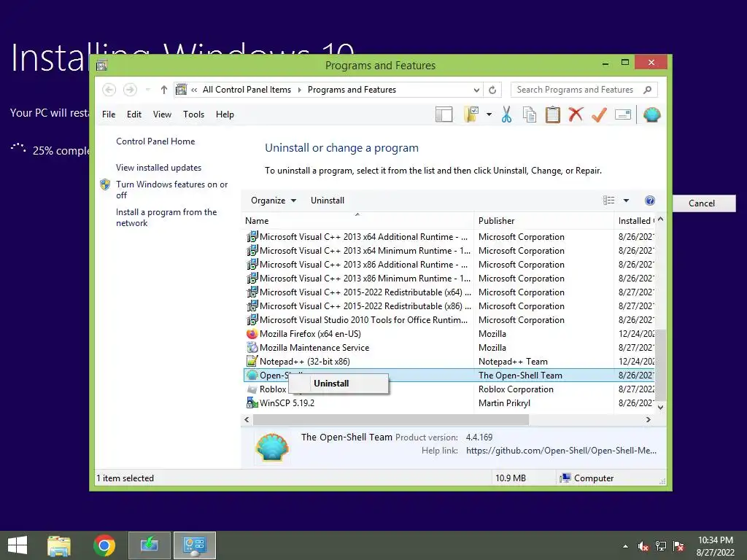
Task: Click the blue Help question mark icon
Action: [x=650, y=201]
